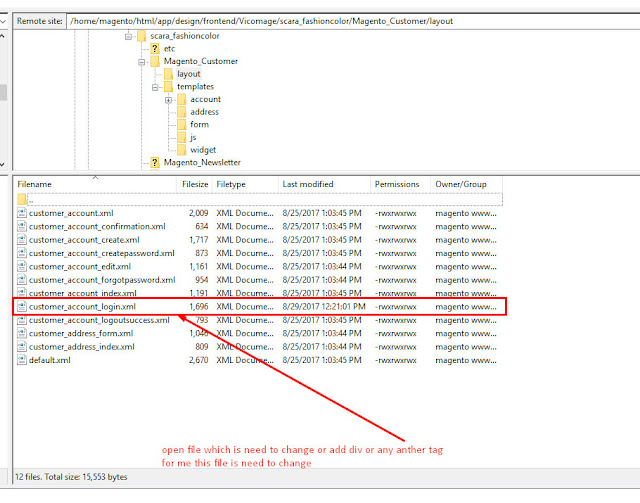
Task: Select the layout folder
Action: coord(189,74)
